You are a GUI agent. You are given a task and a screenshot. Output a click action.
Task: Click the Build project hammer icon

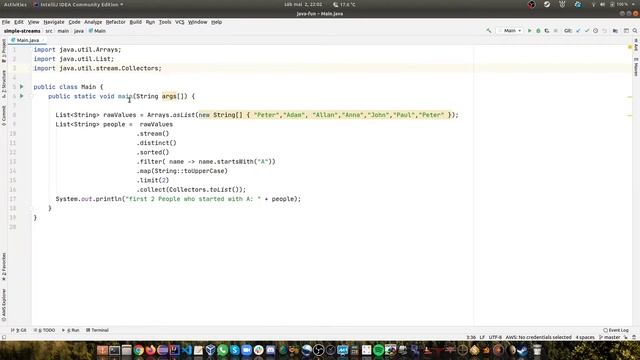coord(489,31)
